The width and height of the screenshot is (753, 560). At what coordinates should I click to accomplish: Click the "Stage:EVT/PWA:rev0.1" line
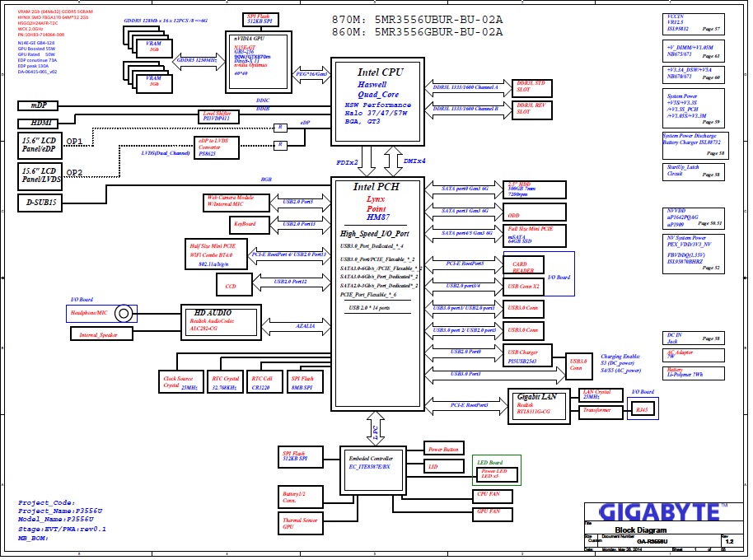pos(62,530)
